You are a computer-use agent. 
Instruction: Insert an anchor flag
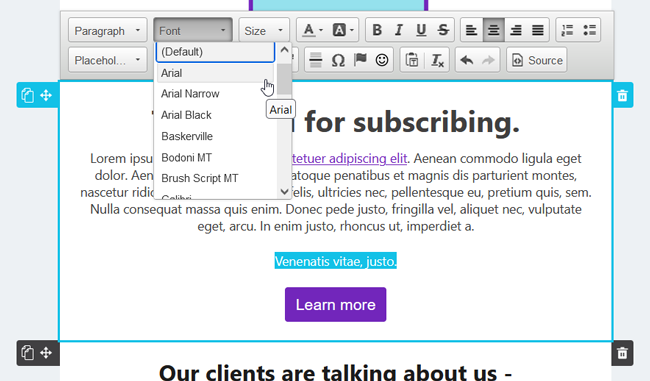360,61
